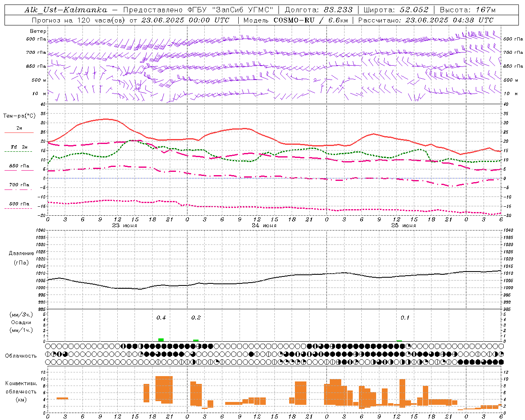Screen dimensions: 525x420
Task: Click the Облачность cloud cover label
Action: click(x=21, y=356)
